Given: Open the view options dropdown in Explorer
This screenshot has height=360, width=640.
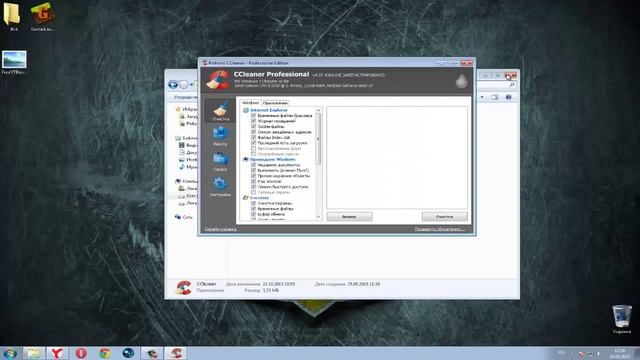Looking at the screenshot, I should 482,97.
